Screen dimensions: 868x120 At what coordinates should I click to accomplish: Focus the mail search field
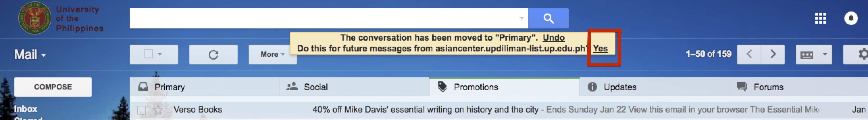click(323, 18)
